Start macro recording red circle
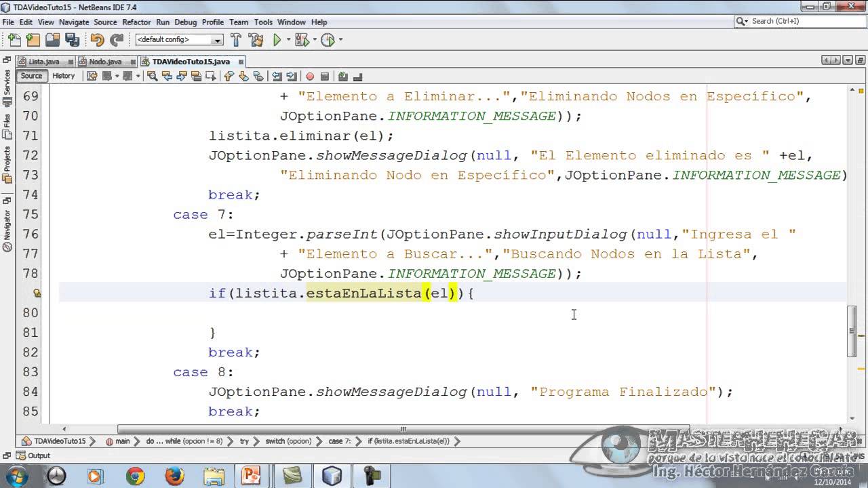The image size is (868, 488). click(x=310, y=76)
